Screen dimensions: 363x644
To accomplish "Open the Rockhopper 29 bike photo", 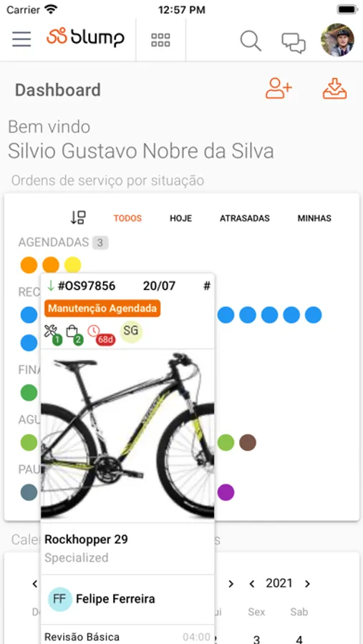I will pyautogui.click(x=128, y=436).
